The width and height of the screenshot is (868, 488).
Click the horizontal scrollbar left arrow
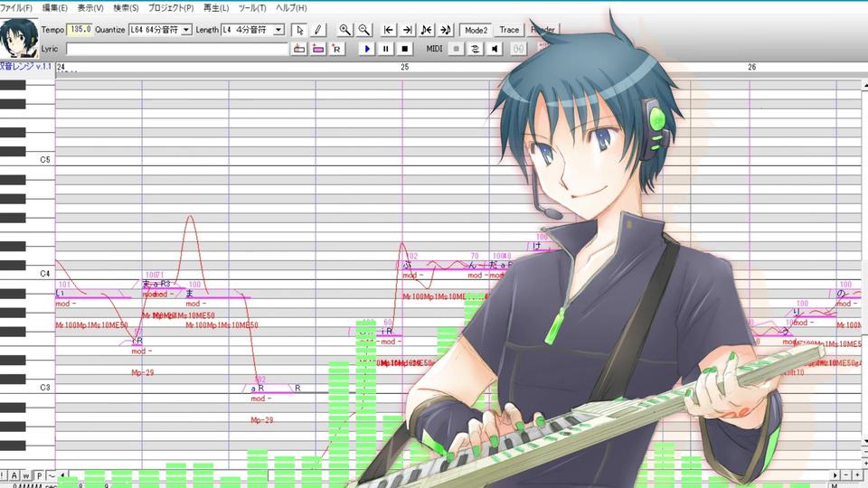point(62,475)
